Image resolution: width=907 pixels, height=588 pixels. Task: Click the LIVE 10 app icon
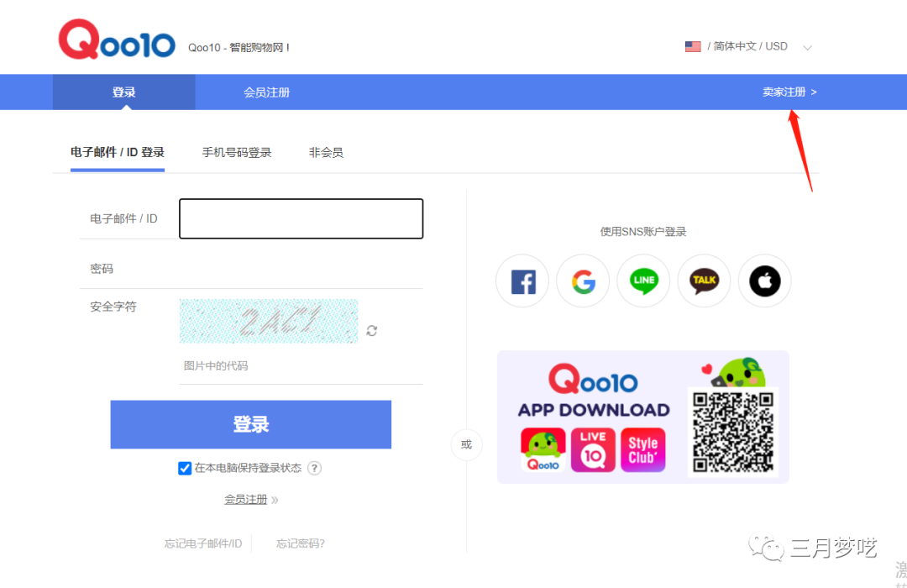(x=593, y=450)
